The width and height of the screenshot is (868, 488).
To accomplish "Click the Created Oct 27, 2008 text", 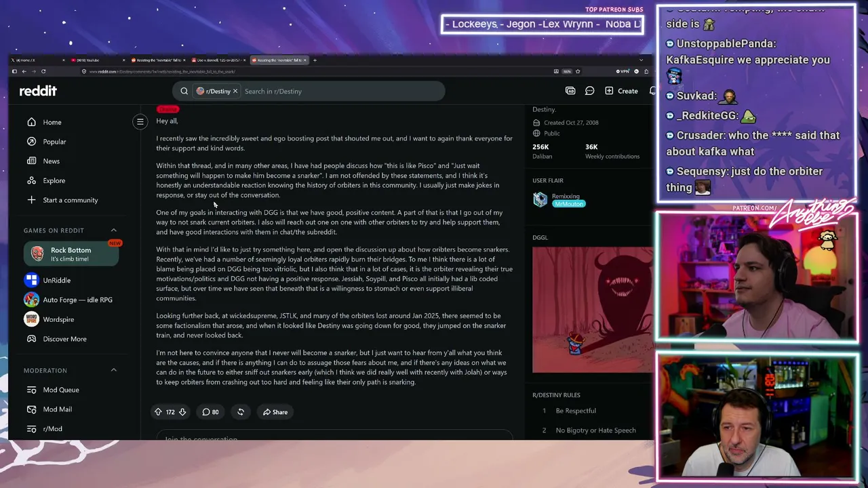I will tap(571, 123).
